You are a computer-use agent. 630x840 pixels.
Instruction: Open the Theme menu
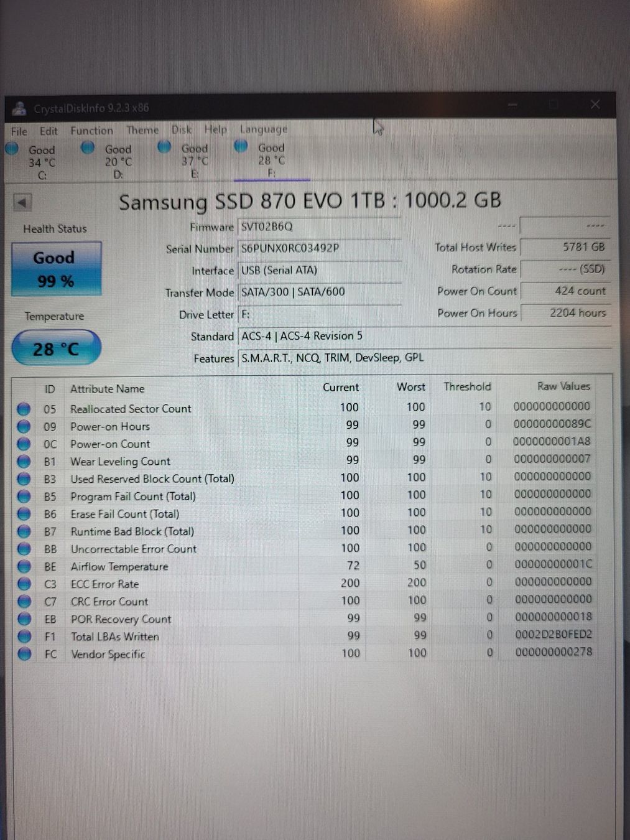[142, 129]
